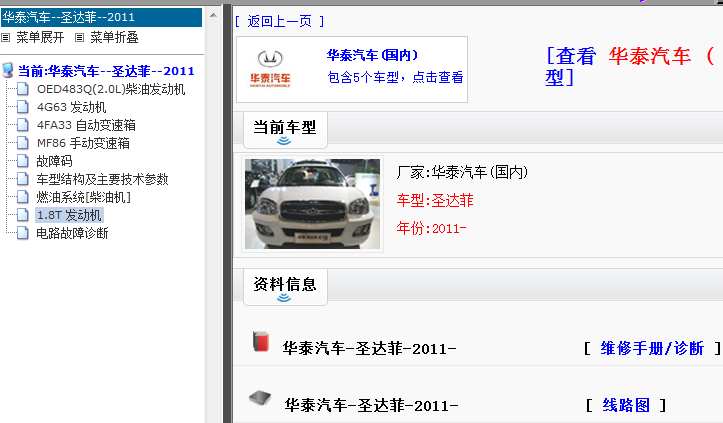
Task: Click the red book icon for 维修手册 row
Action: pyautogui.click(x=261, y=342)
